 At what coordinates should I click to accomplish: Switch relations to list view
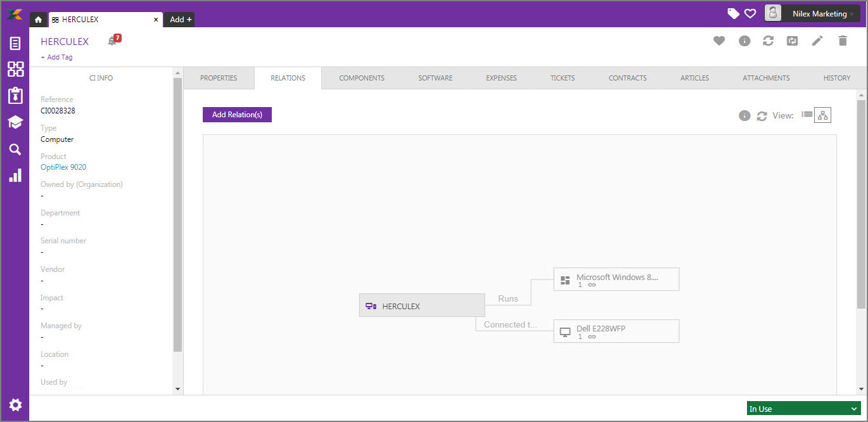click(x=807, y=115)
